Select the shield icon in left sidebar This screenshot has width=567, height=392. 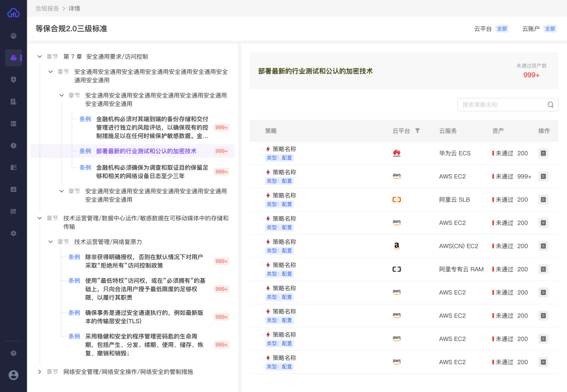[x=14, y=80]
